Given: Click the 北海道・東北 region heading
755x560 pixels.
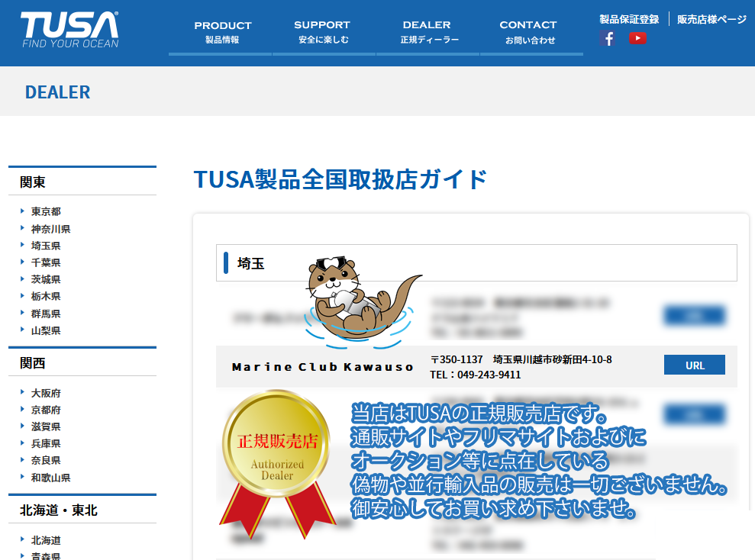Looking at the screenshot, I should [x=58, y=510].
